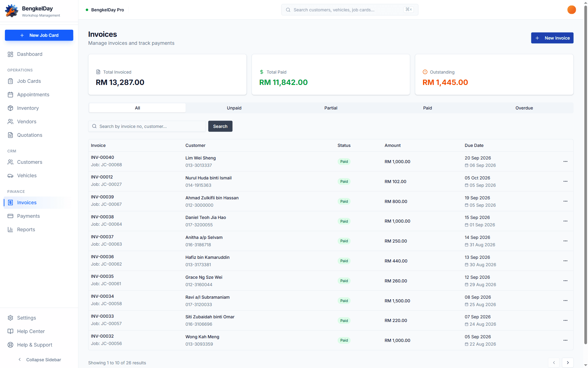Click the New Job Card button
This screenshot has width=588, height=368.
pos(39,35)
